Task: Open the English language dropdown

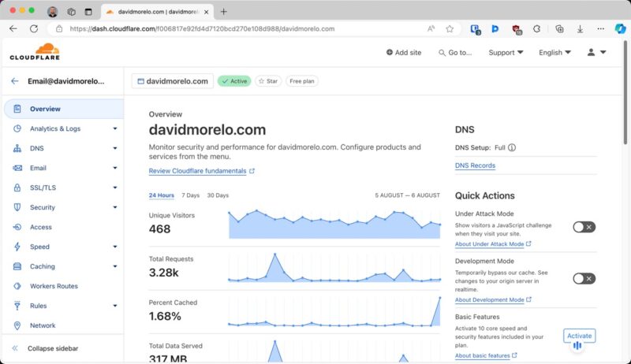Action: (554, 53)
